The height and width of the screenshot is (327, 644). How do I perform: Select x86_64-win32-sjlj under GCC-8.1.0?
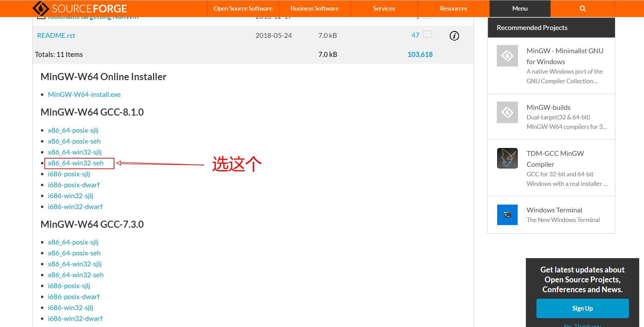pos(75,152)
